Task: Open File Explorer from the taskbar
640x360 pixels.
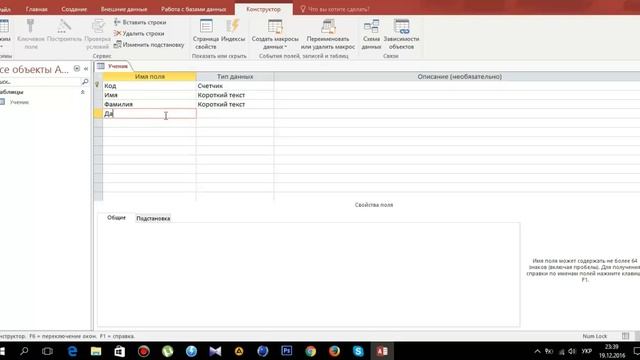Action: [x=96, y=351]
